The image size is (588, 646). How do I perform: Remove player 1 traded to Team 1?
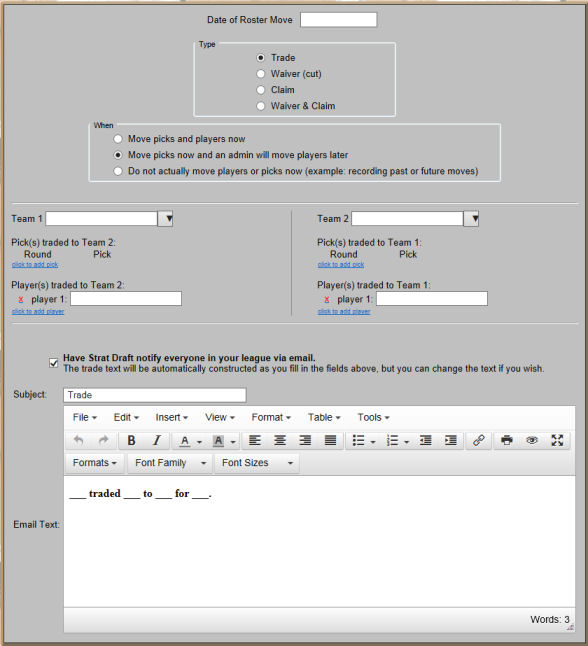(x=327, y=300)
